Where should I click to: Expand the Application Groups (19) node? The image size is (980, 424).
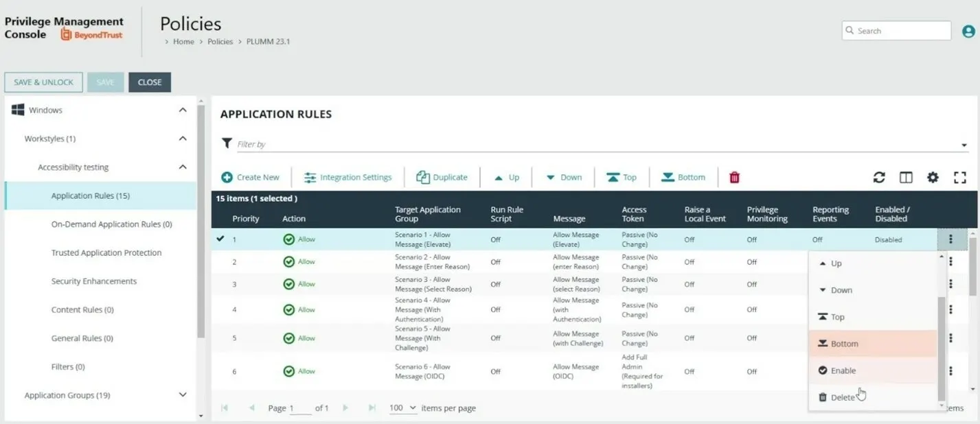tap(183, 394)
